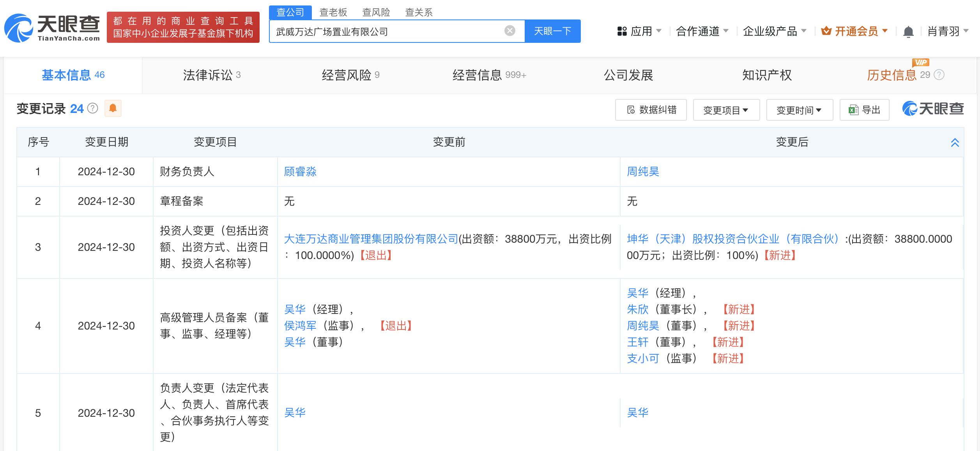Open 顾睿淼 profile link in row 1
This screenshot has width=980, height=451.
click(x=300, y=172)
